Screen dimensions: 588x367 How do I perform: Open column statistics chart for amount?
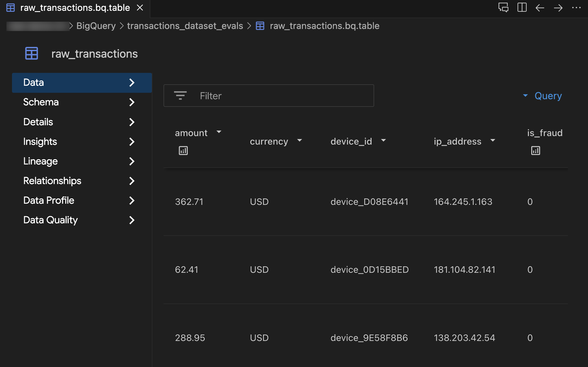coord(183,150)
